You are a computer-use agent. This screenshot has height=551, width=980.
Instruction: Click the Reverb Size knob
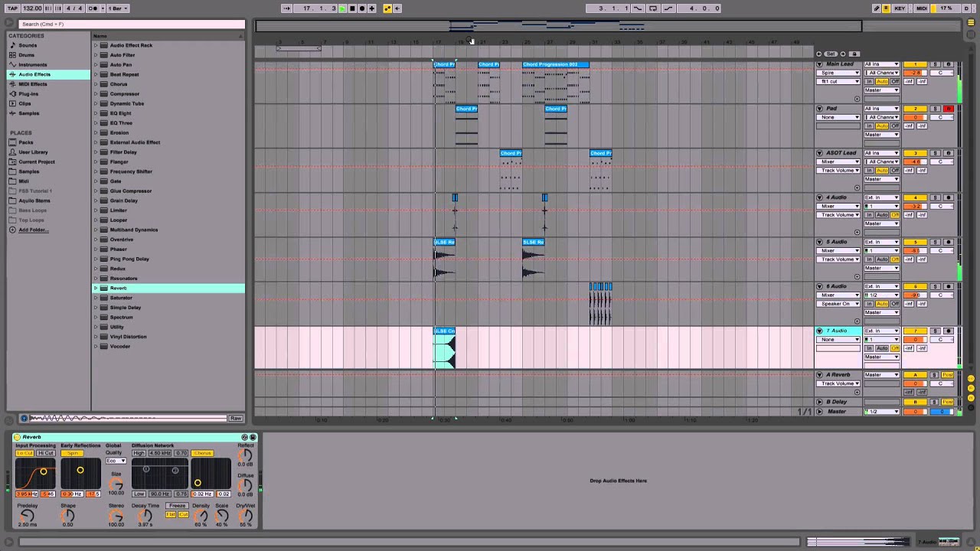point(116,484)
